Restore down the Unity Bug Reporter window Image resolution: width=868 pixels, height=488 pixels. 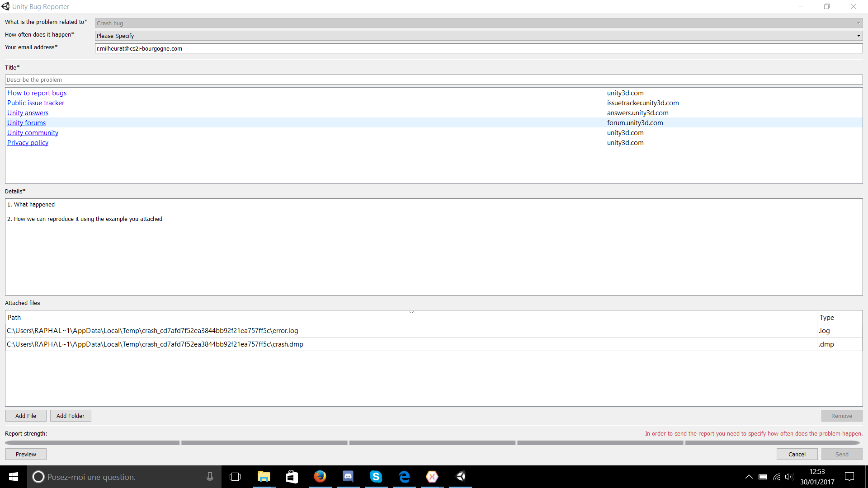tap(827, 6)
